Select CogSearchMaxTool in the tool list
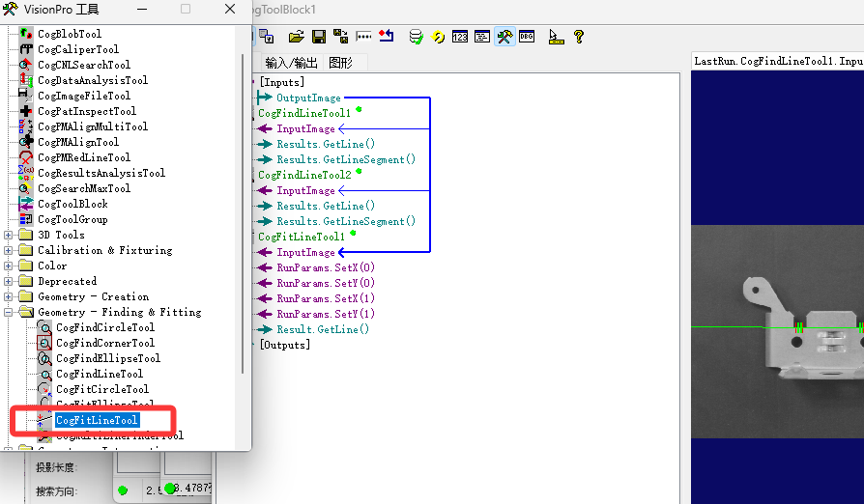The height and width of the screenshot is (504, 864). (x=84, y=188)
